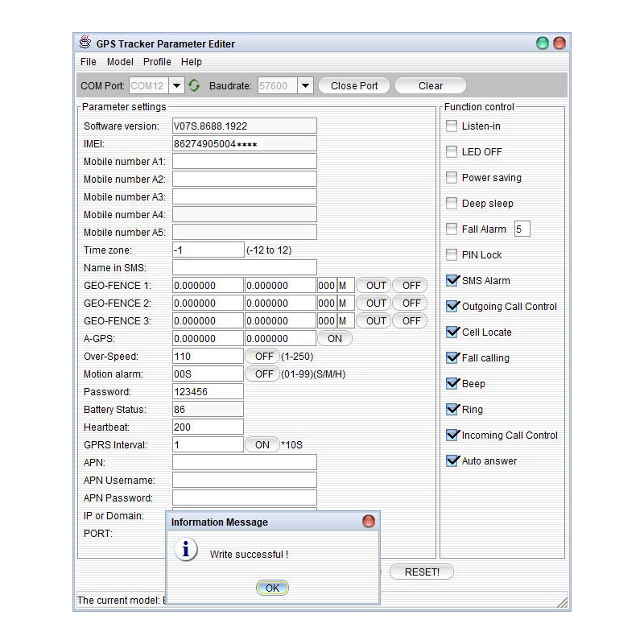Screen dimensions: 644x644
Task: Open the Help menu
Action: pyautogui.click(x=192, y=61)
